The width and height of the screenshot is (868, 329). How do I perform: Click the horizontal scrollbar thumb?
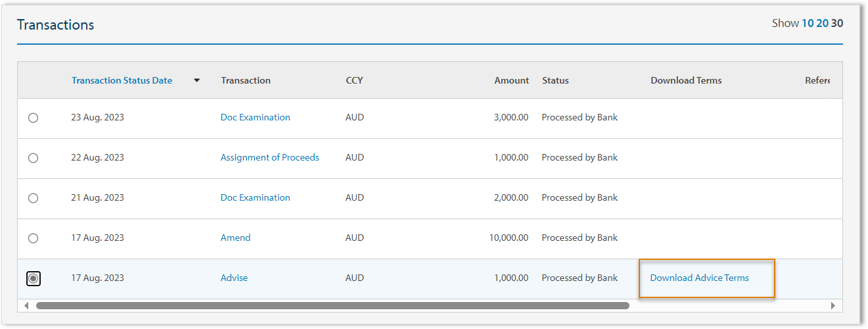point(332,305)
